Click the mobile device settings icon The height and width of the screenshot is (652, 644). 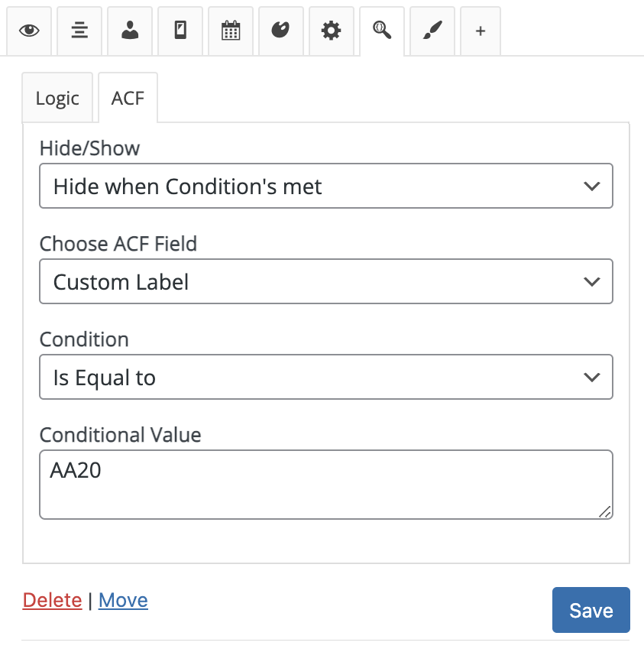[180, 30]
